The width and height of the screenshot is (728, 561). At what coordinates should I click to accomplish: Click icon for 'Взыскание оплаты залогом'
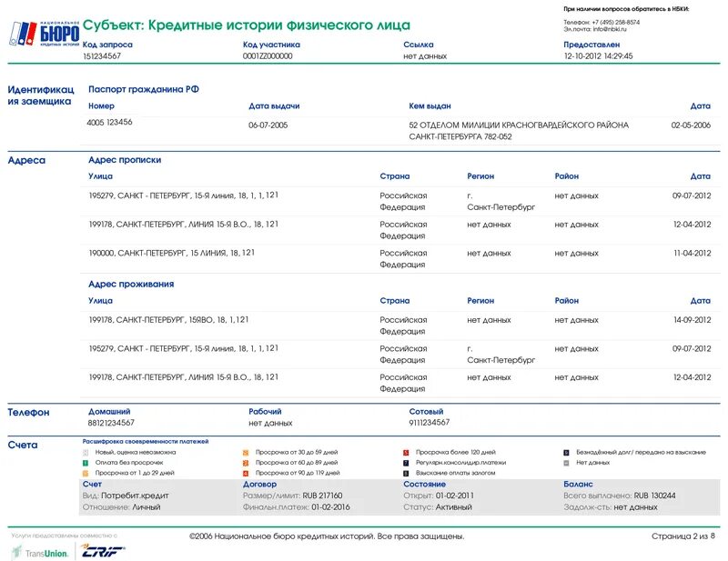tap(406, 474)
